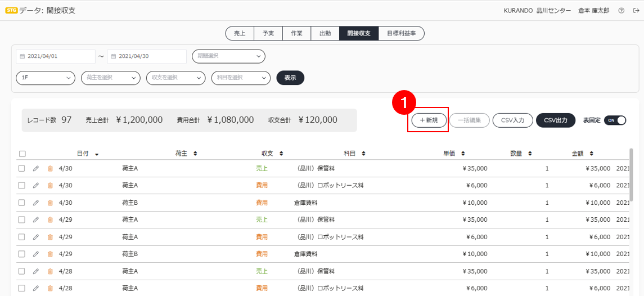Image resolution: width=644 pixels, height=296 pixels.
Task: Sort table by 荷主 column
Action: (x=195, y=154)
